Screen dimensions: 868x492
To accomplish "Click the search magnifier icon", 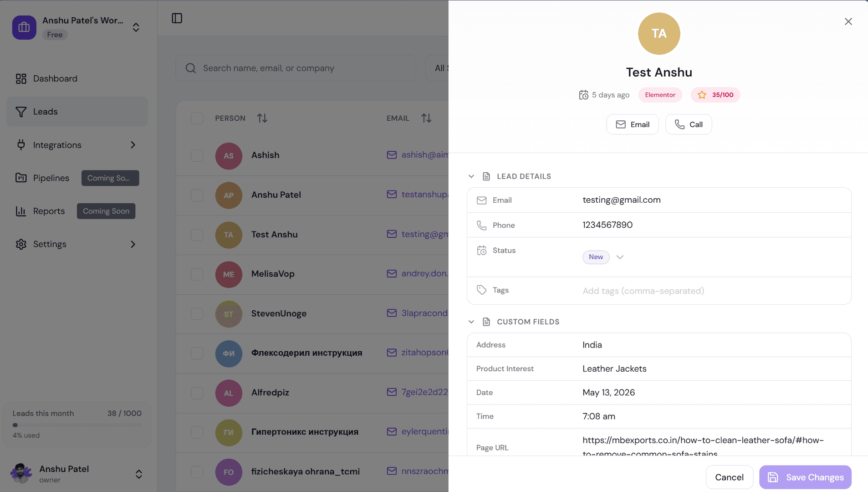I will pyautogui.click(x=191, y=68).
